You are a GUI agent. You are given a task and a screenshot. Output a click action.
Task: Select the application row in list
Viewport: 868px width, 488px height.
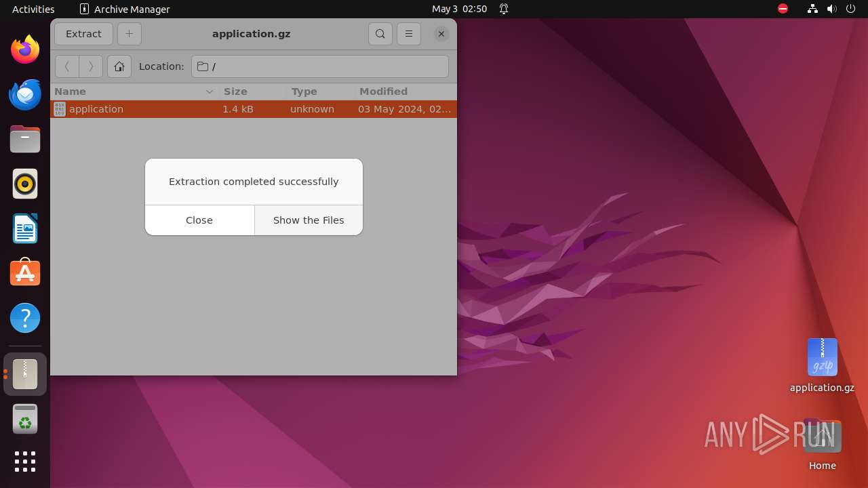(x=254, y=109)
